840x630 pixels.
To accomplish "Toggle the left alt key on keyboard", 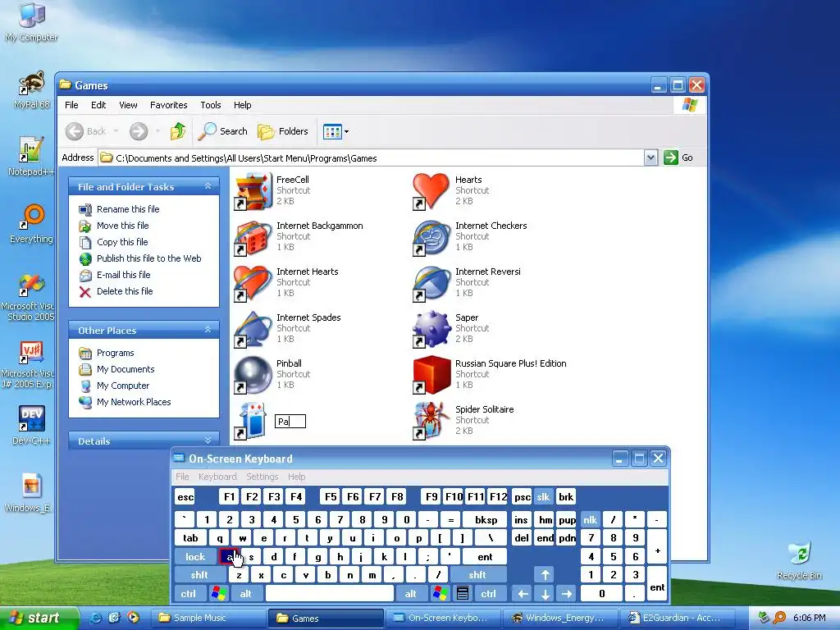I will click(245, 594).
